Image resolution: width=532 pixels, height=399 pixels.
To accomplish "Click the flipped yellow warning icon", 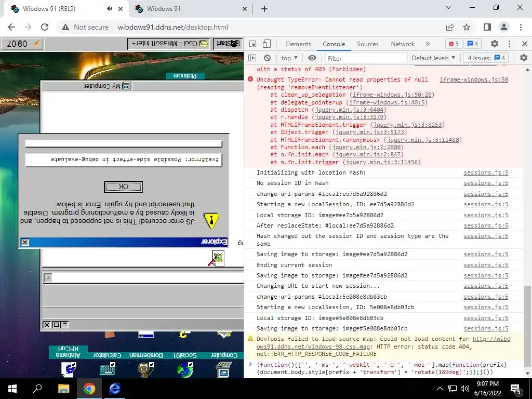I will pos(212,220).
